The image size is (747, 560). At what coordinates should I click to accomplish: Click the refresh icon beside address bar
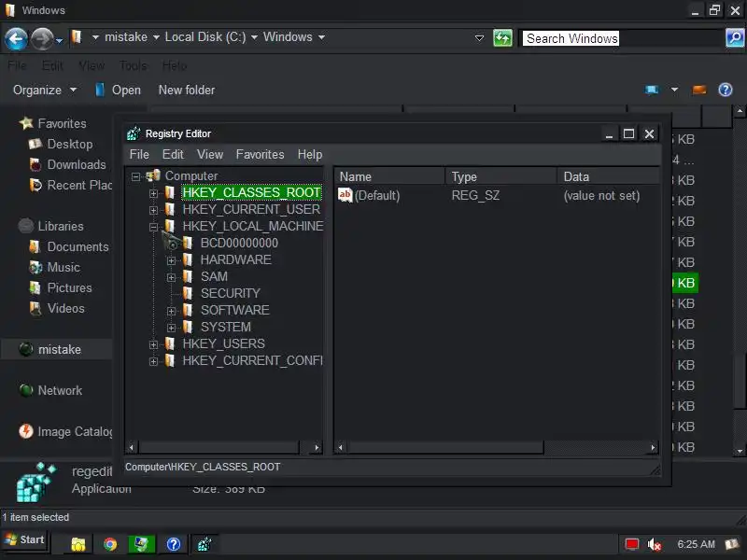coord(502,37)
